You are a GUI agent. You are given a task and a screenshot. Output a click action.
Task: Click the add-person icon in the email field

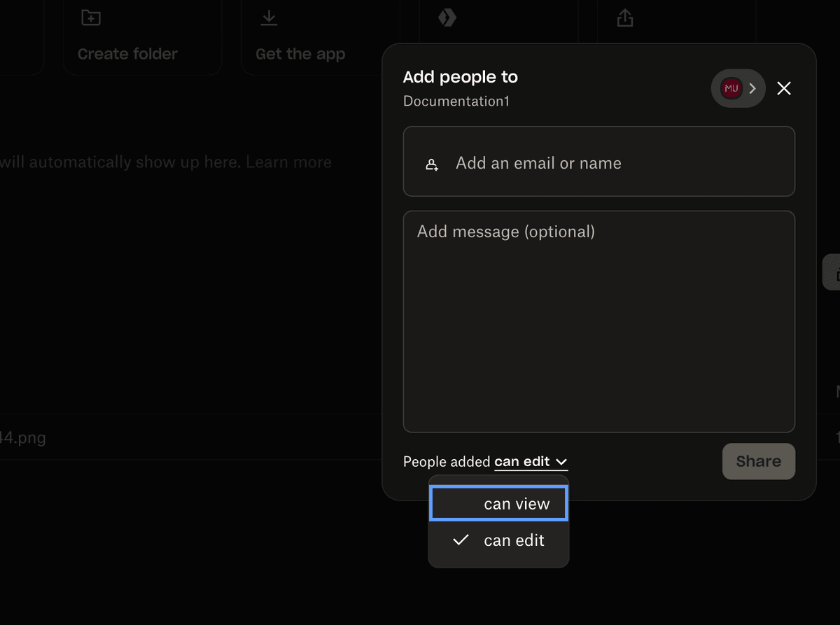click(432, 163)
